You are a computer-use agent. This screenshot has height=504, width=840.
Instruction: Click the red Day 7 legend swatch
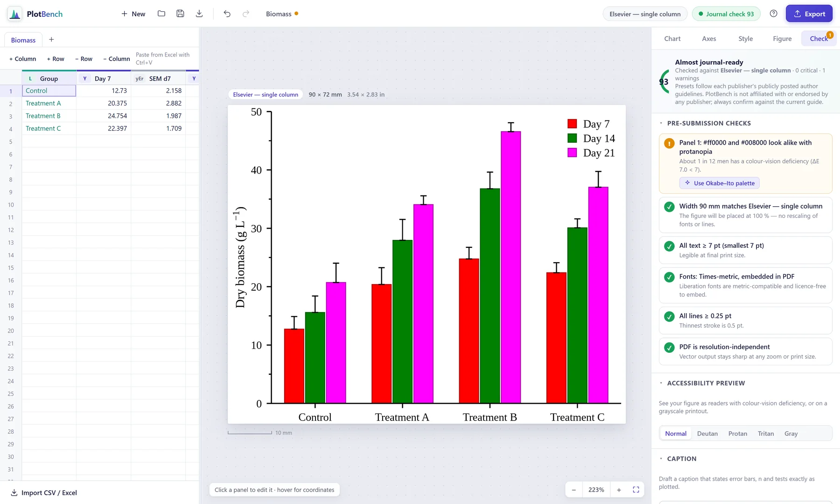572,124
